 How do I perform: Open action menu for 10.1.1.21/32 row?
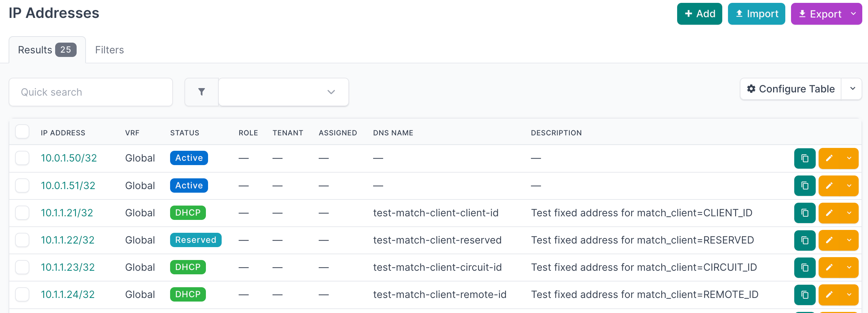coord(849,213)
